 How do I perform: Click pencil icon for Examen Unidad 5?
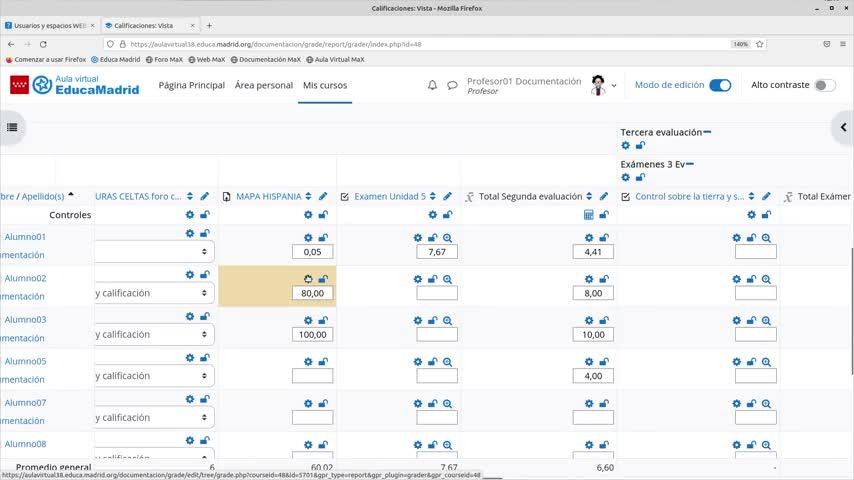tap(447, 196)
